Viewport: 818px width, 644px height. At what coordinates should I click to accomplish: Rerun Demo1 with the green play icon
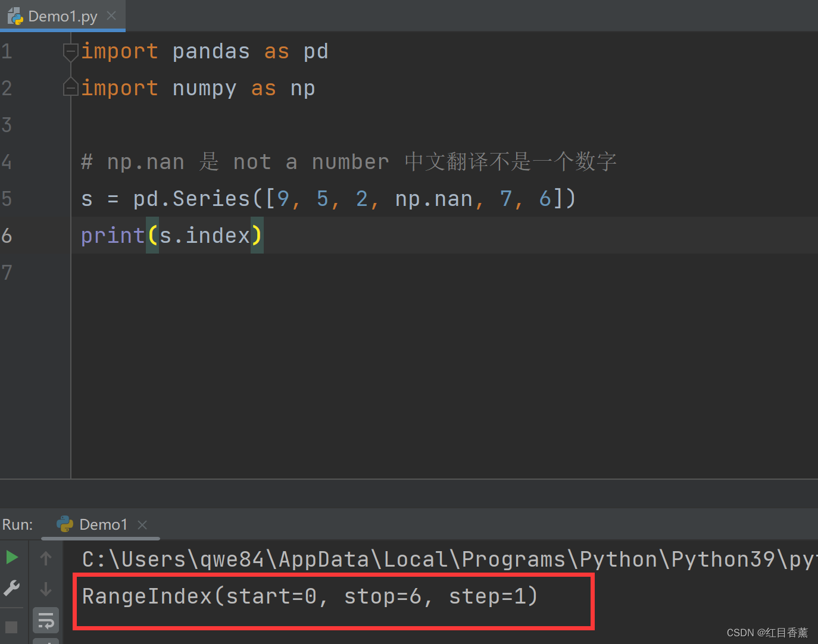[12, 558]
